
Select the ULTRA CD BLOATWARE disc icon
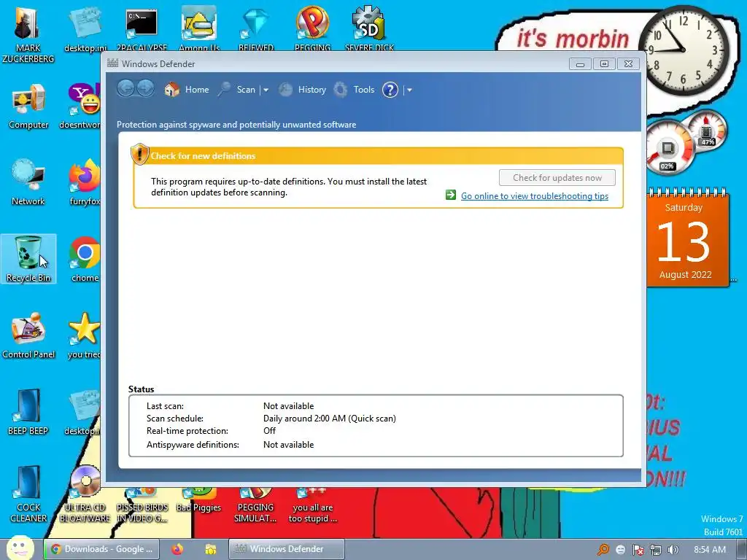[85, 494]
